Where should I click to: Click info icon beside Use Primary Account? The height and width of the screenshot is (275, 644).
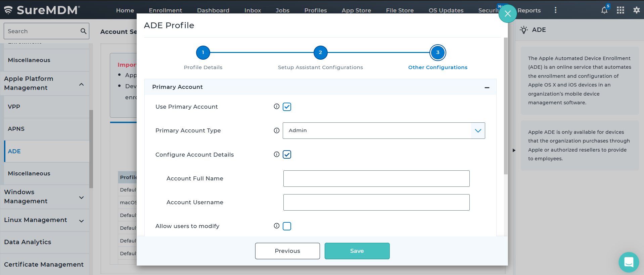[276, 106]
